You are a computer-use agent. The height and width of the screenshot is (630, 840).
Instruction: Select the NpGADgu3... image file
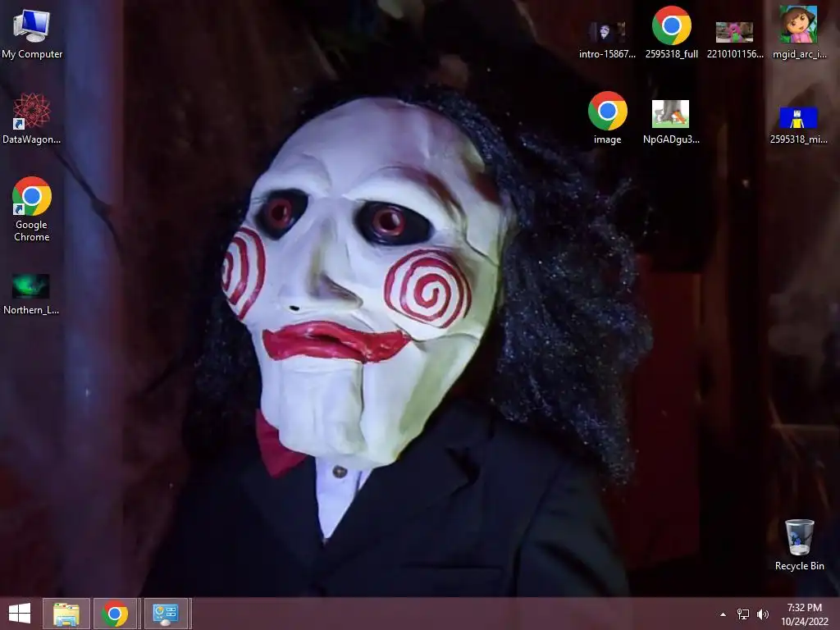[671, 121]
